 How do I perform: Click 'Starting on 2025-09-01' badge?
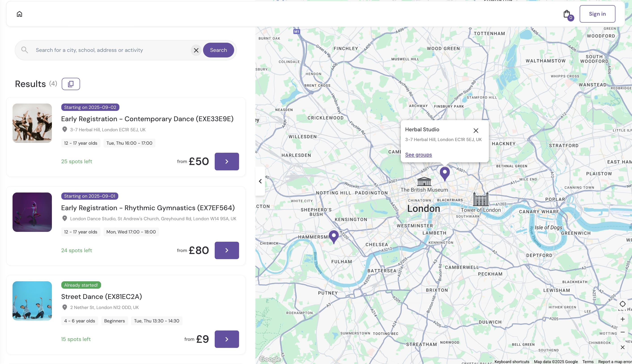(x=90, y=196)
